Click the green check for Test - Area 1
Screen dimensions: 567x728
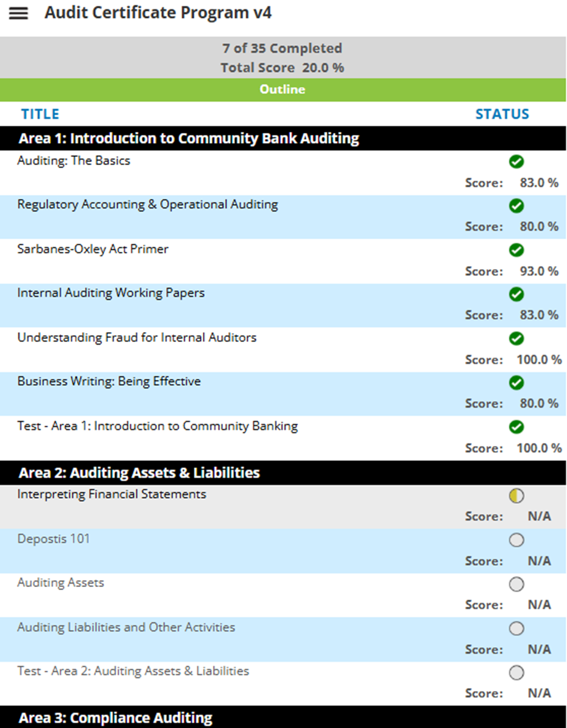(516, 427)
